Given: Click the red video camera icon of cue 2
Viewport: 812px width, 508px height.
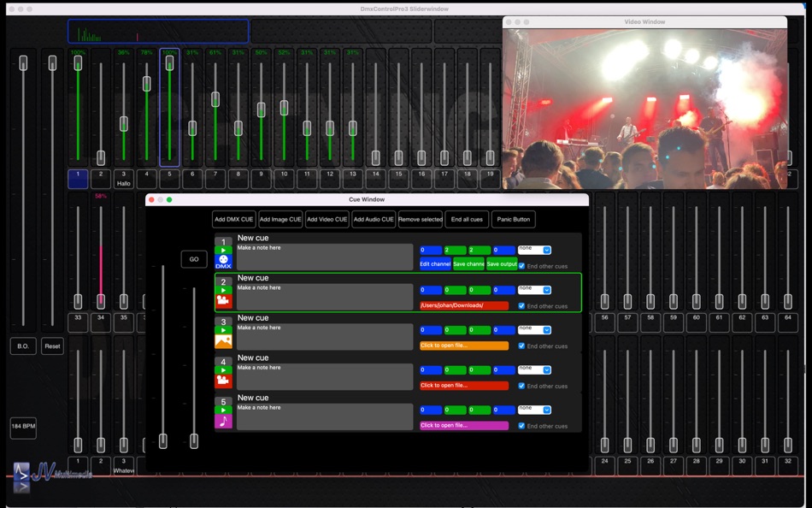Looking at the screenshot, I should 223,302.
